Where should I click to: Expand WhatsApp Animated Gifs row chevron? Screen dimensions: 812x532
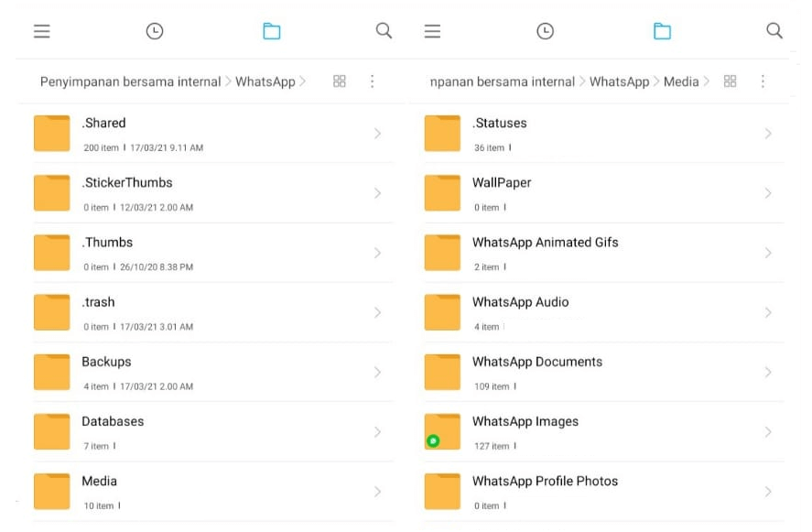[768, 253]
